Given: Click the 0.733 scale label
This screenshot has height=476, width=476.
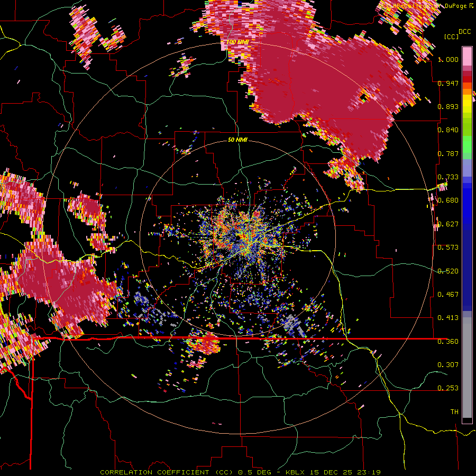Looking at the screenshot, I should click(x=448, y=177).
